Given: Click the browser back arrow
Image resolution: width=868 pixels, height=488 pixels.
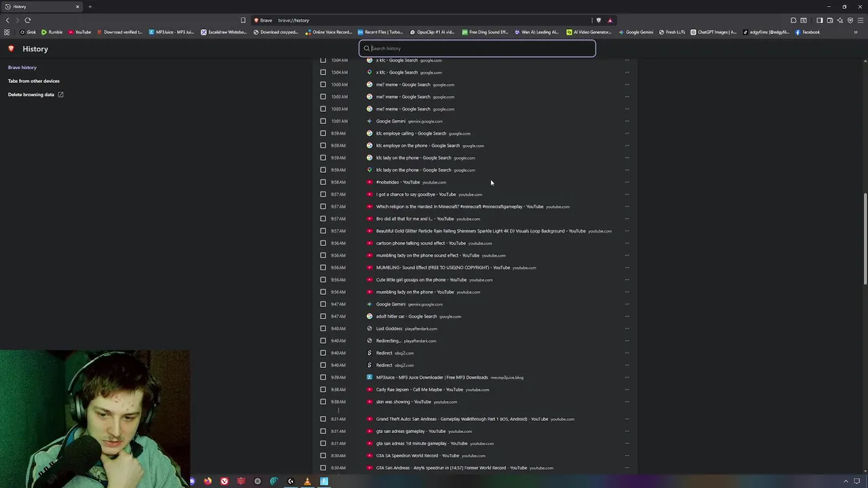Looking at the screenshot, I should pyautogui.click(x=7, y=20).
